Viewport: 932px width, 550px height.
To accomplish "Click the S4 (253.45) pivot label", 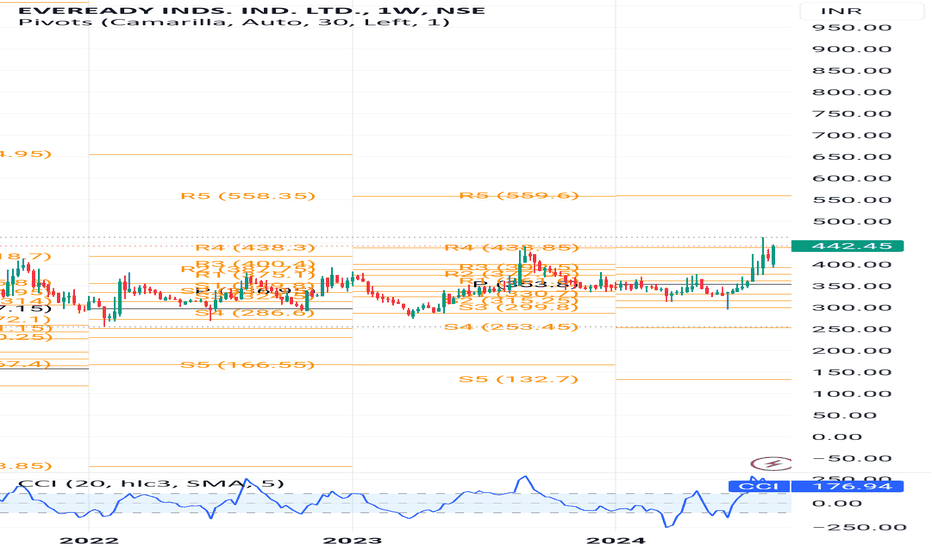I will (x=511, y=326).
